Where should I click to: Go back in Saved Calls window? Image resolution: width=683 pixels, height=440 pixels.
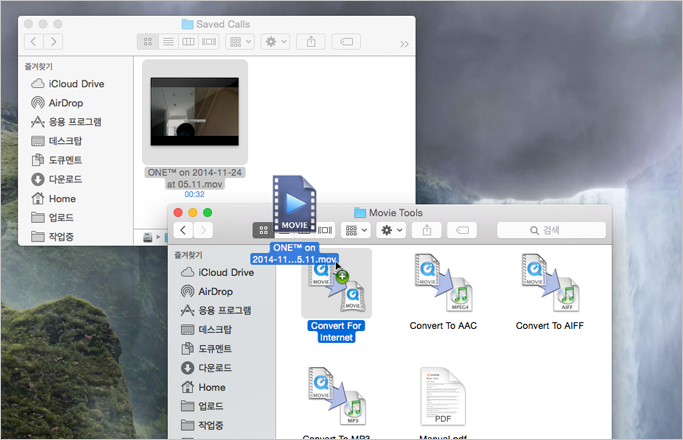(x=34, y=42)
